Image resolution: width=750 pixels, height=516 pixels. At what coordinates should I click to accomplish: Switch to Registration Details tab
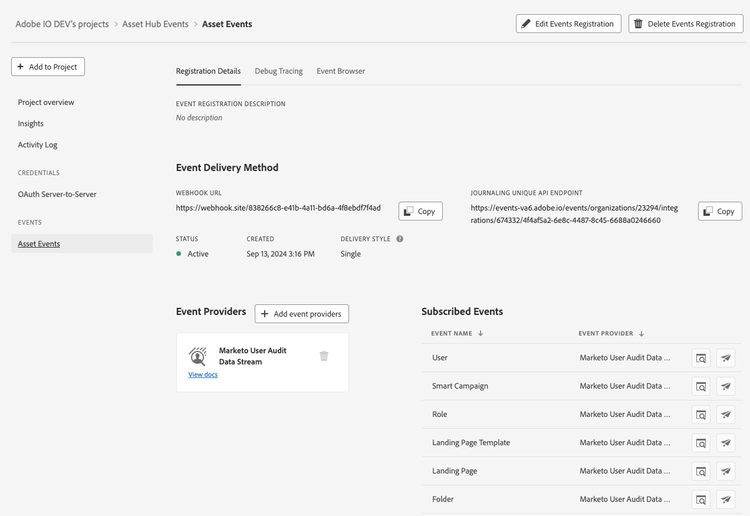click(208, 71)
